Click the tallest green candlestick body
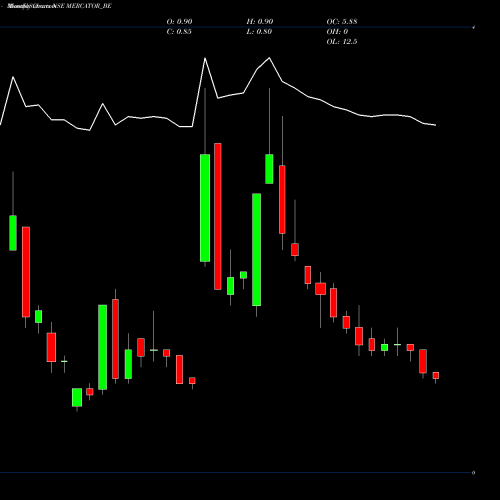The image size is (500, 500). click(x=256, y=250)
